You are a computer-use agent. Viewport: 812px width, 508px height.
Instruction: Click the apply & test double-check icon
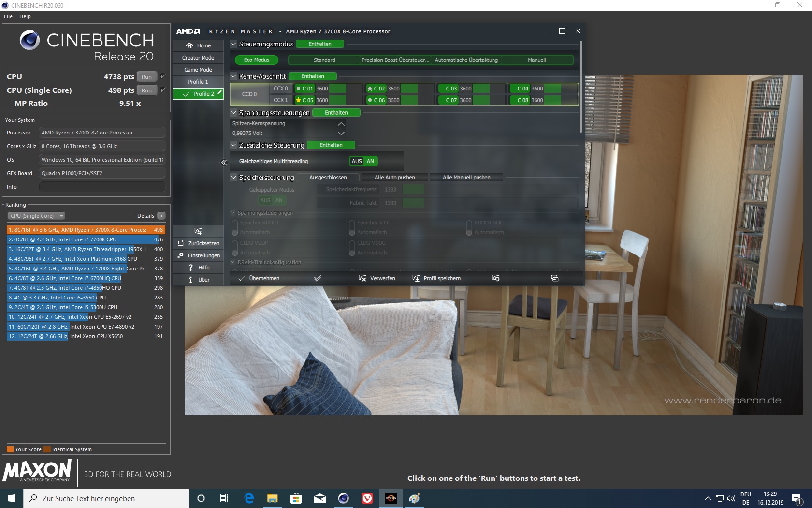tap(318, 278)
